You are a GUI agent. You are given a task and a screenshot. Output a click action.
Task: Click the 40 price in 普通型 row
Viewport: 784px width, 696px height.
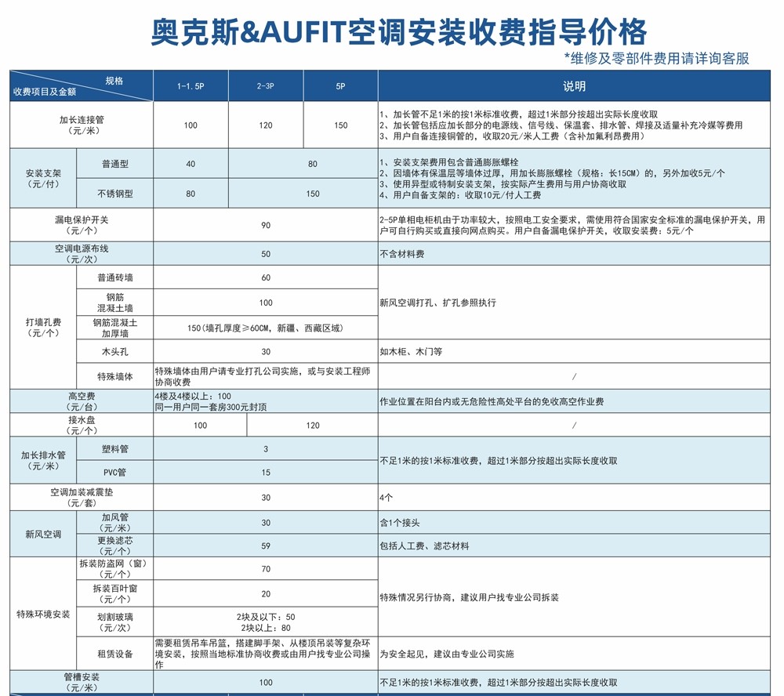pos(191,164)
